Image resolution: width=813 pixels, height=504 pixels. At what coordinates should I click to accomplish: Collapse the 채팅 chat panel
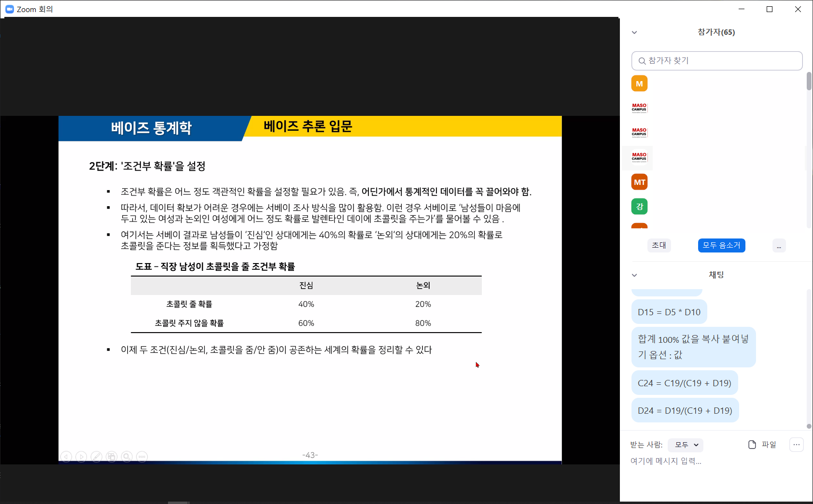click(x=634, y=275)
